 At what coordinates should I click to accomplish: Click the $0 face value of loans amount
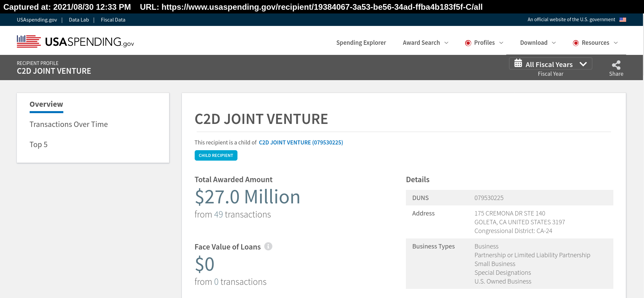204,264
